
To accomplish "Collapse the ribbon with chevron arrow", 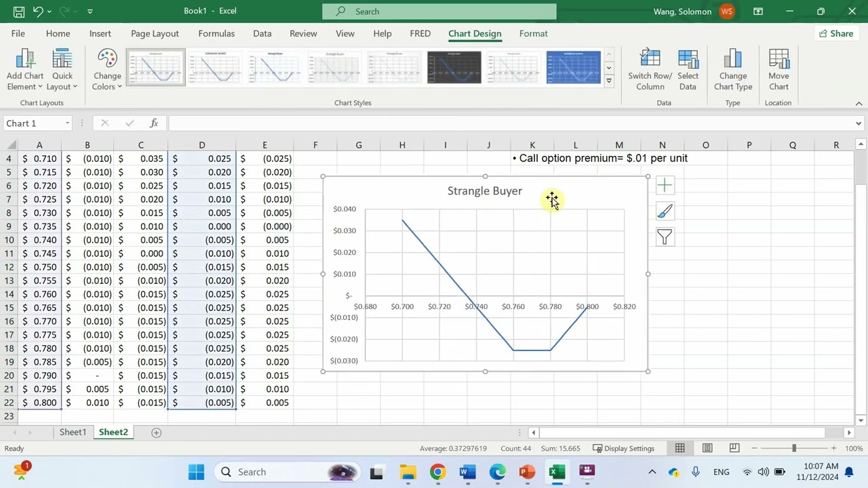I will point(859,103).
